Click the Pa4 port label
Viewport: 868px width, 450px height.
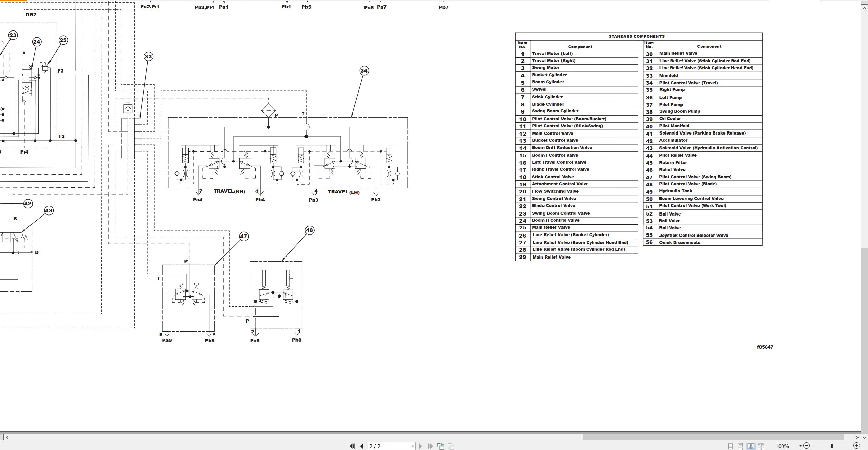pyautogui.click(x=198, y=200)
